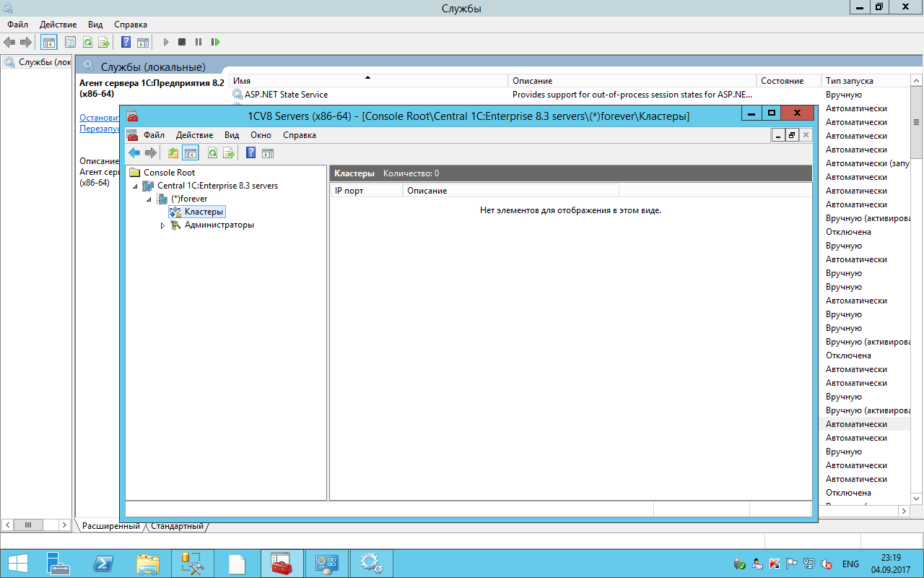
Task: Open Help icon in Services toolbar
Action: pyautogui.click(x=126, y=42)
